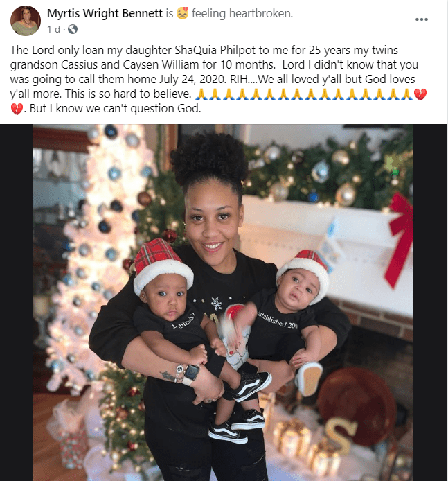Image resolution: width=448 pixels, height=481 pixels.
Task: Open the post via the 1 d timestamp
Action: point(53,29)
